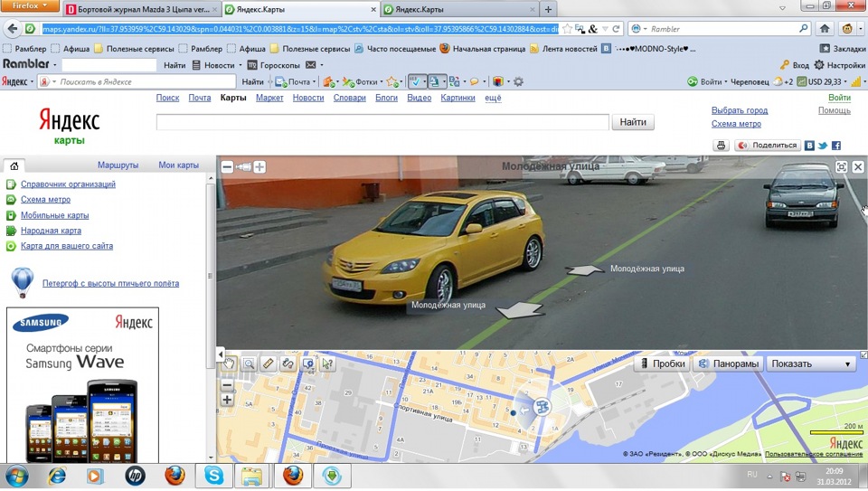Toggle the Панорамы layer button
Viewport: 868px width, 491px height.
(x=729, y=364)
